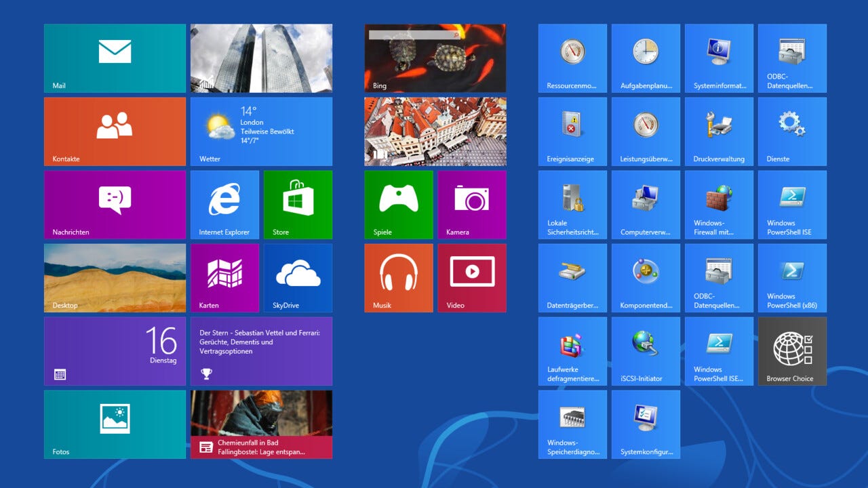Open the Musik app

[398, 277]
